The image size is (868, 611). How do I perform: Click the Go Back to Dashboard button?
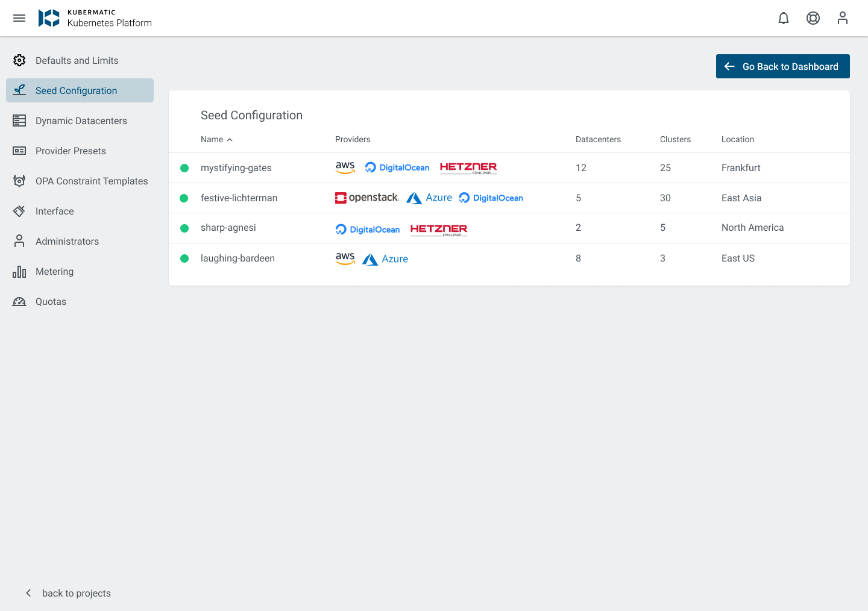(782, 66)
